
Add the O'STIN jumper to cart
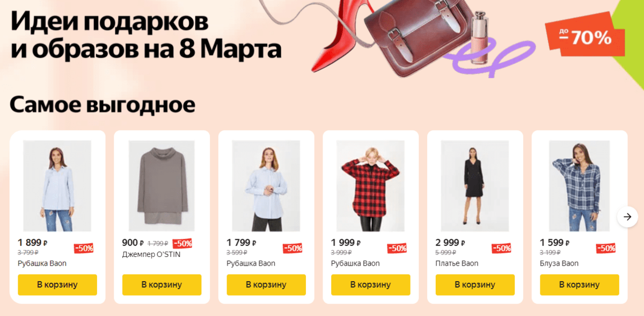(162, 284)
